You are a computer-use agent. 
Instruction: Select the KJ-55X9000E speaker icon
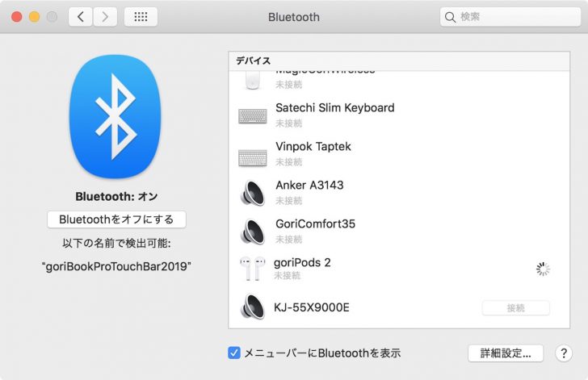(x=253, y=307)
